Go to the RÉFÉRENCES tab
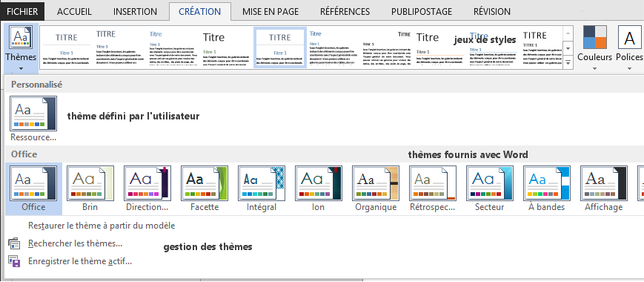The width and height of the screenshot is (644, 282). tap(345, 12)
